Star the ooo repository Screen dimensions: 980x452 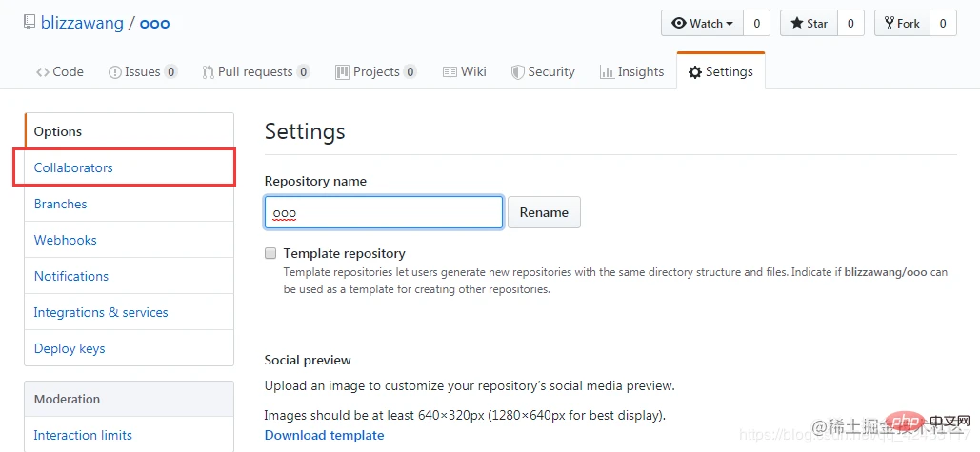pyautogui.click(x=808, y=24)
